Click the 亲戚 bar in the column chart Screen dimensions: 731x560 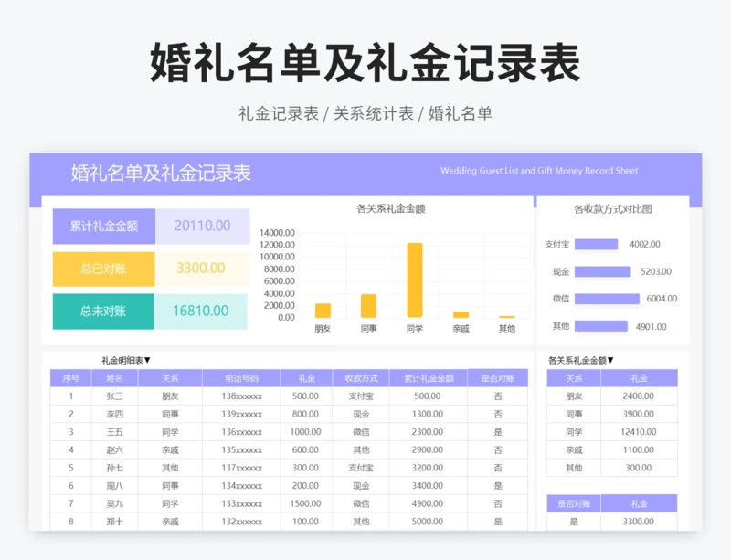point(461,315)
